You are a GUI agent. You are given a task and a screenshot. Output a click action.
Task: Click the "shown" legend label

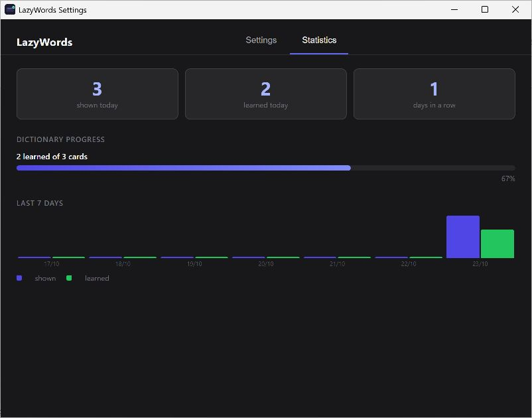[x=46, y=278]
